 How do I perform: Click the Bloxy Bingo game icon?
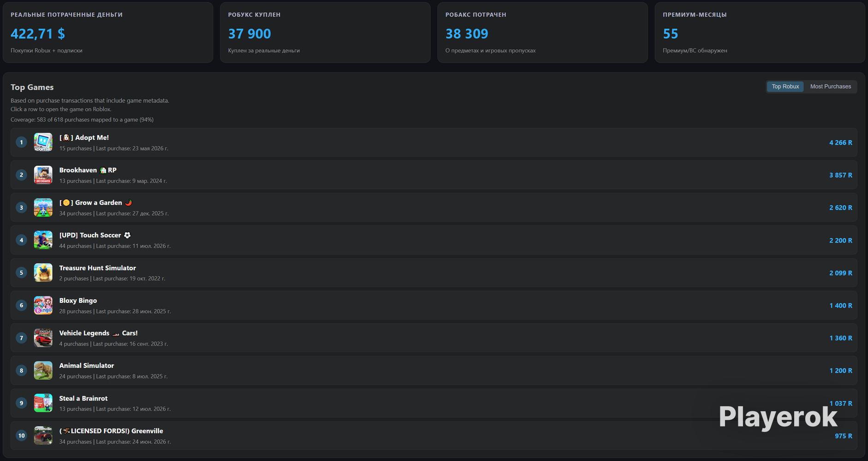pyautogui.click(x=43, y=305)
